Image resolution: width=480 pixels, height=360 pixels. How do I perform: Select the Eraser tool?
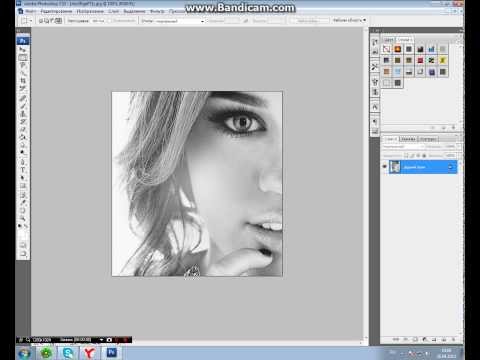pyautogui.click(x=23, y=129)
